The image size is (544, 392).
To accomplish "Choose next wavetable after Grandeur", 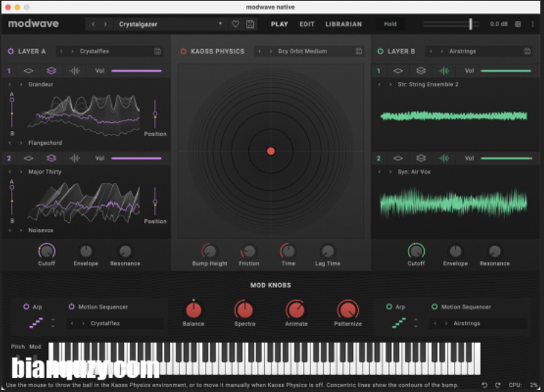I will [21, 85].
